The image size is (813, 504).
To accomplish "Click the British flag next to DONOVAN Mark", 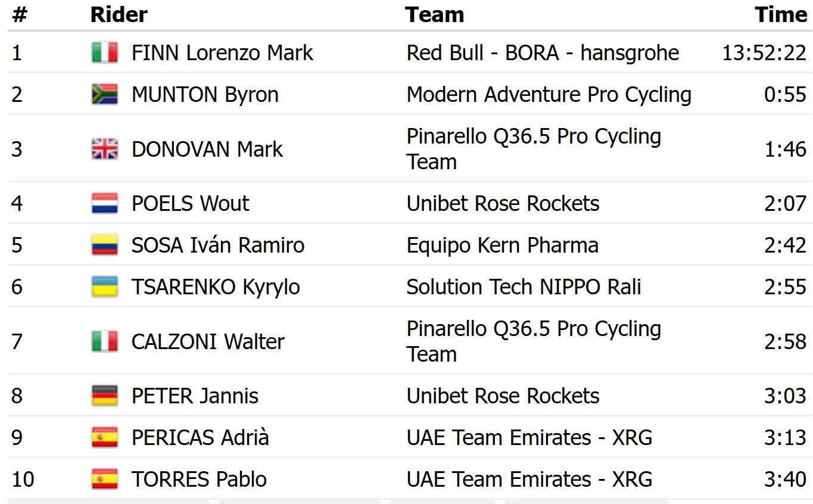I will [x=105, y=149].
